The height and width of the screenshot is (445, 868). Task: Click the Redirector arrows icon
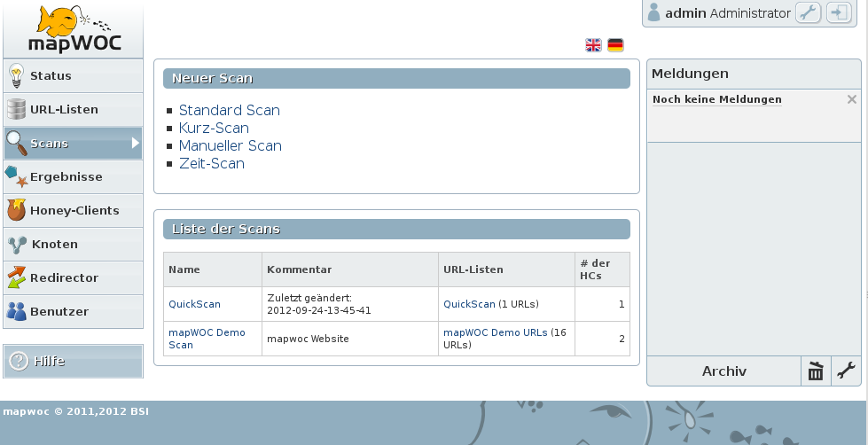click(16, 277)
